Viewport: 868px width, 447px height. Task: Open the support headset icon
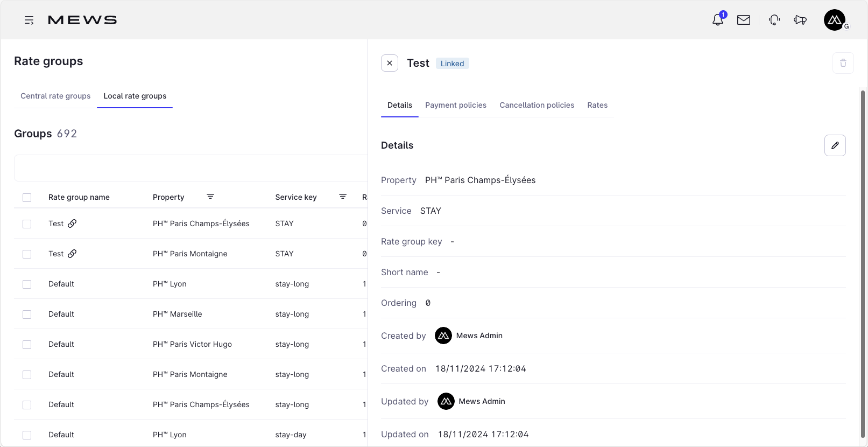point(774,20)
